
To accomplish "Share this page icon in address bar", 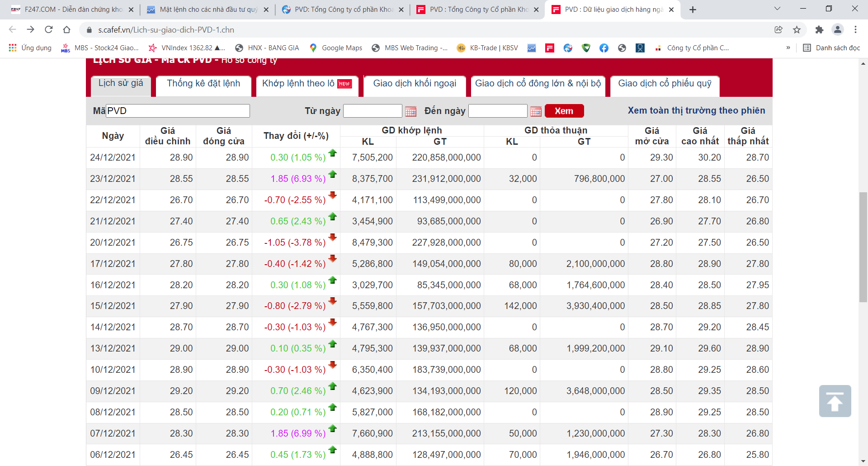I will coord(778,29).
